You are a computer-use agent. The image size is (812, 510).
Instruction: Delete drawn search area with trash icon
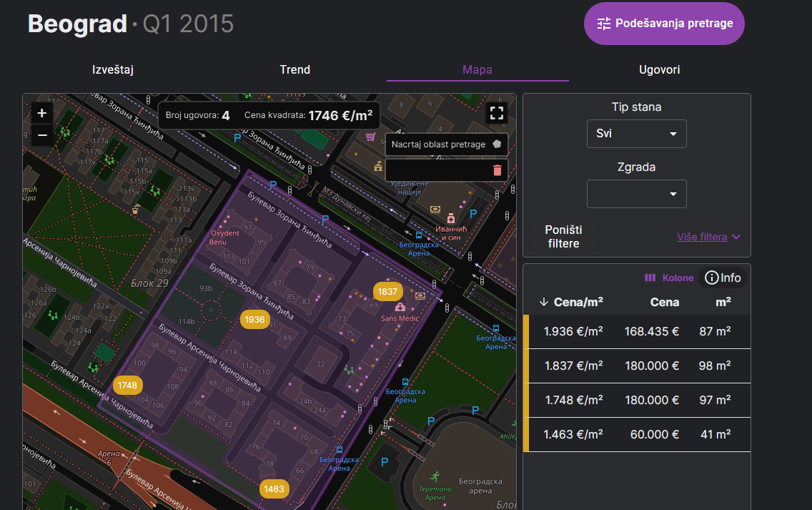tap(497, 170)
